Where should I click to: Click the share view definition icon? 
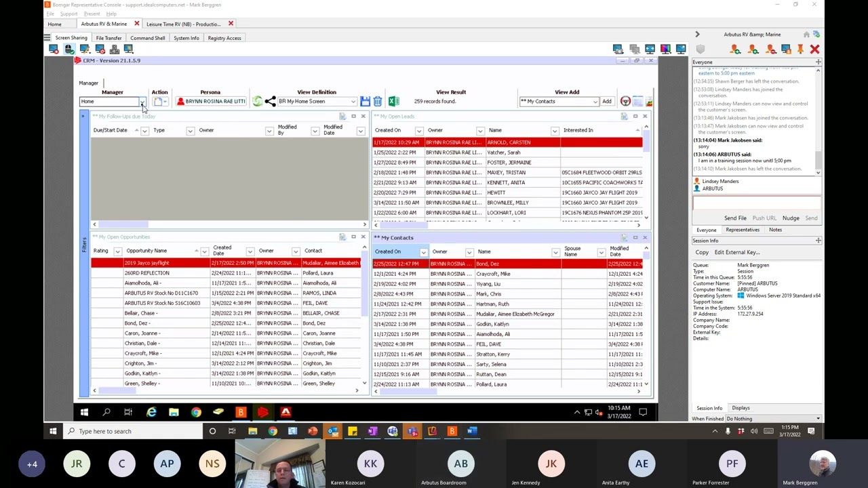(x=270, y=102)
